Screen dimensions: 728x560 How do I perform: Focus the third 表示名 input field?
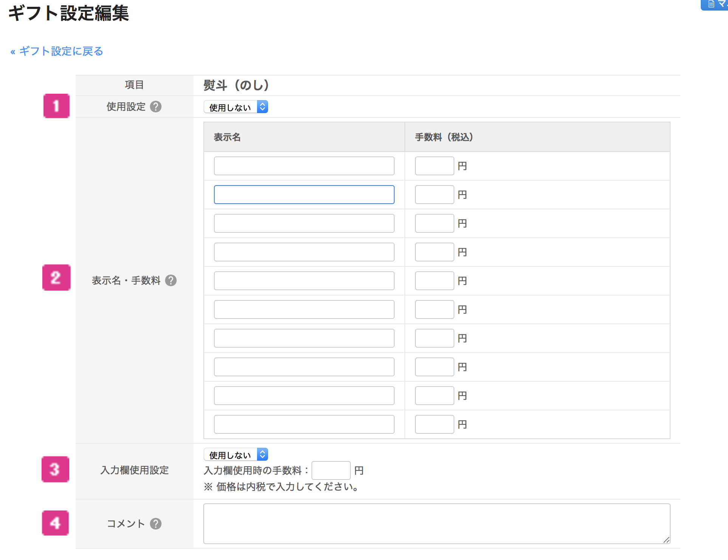point(304,223)
